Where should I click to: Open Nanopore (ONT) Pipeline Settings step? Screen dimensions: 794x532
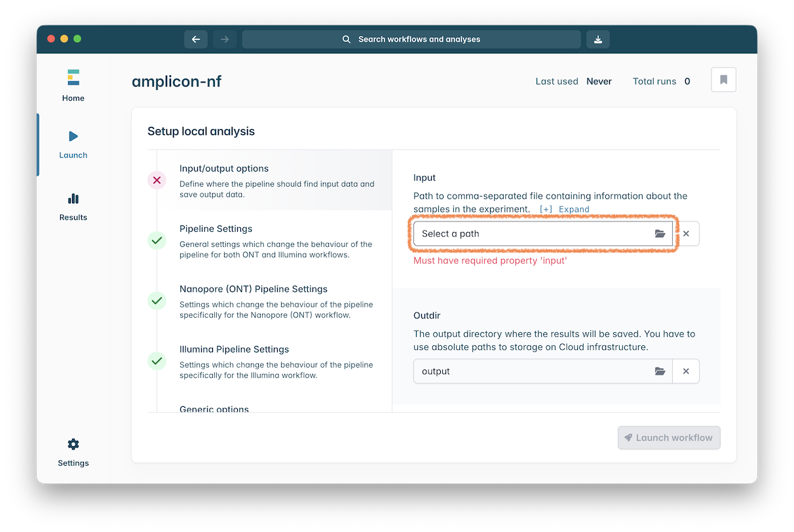tap(253, 289)
